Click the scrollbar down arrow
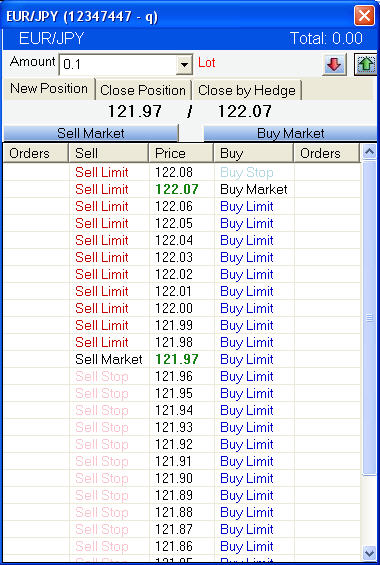 click(369, 552)
